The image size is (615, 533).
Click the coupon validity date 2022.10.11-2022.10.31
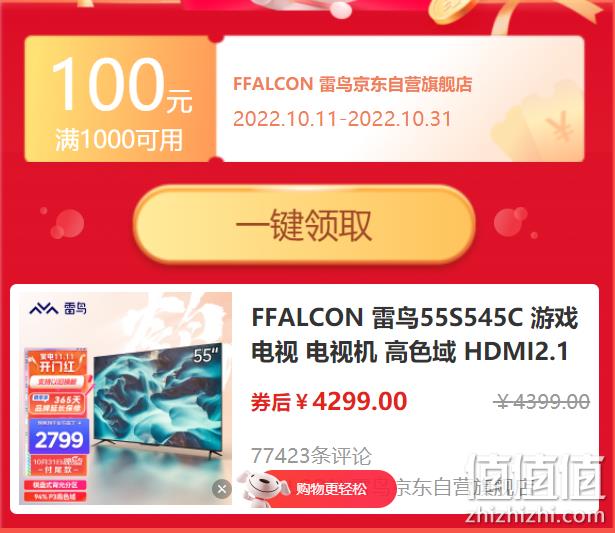[x=342, y=119]
